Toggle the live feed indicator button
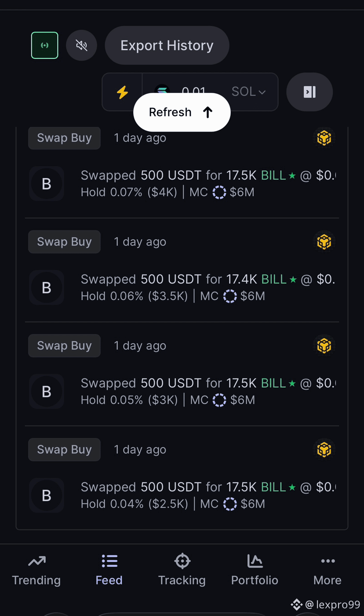 point(45,45)
